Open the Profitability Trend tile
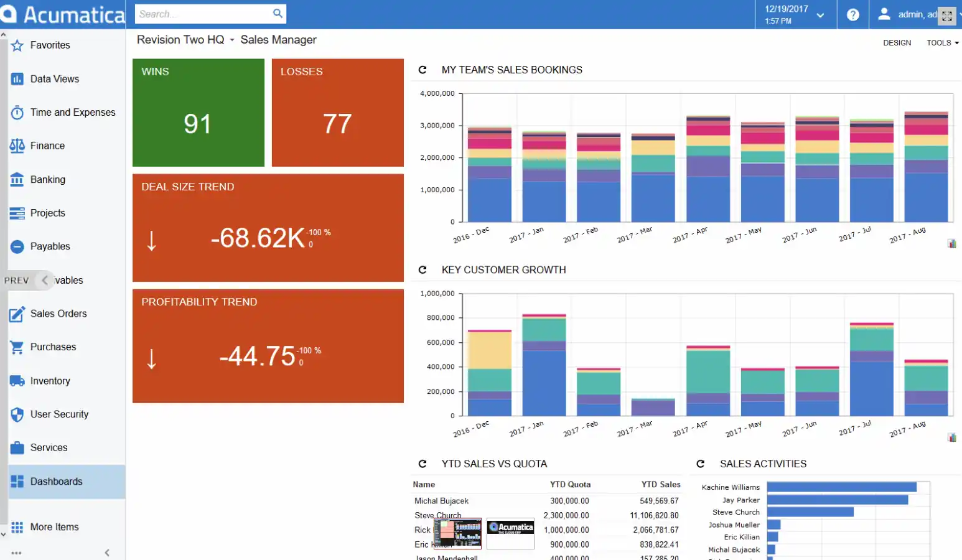The width and height of the screenshot is (962, 560). click(x=268, y=346)
